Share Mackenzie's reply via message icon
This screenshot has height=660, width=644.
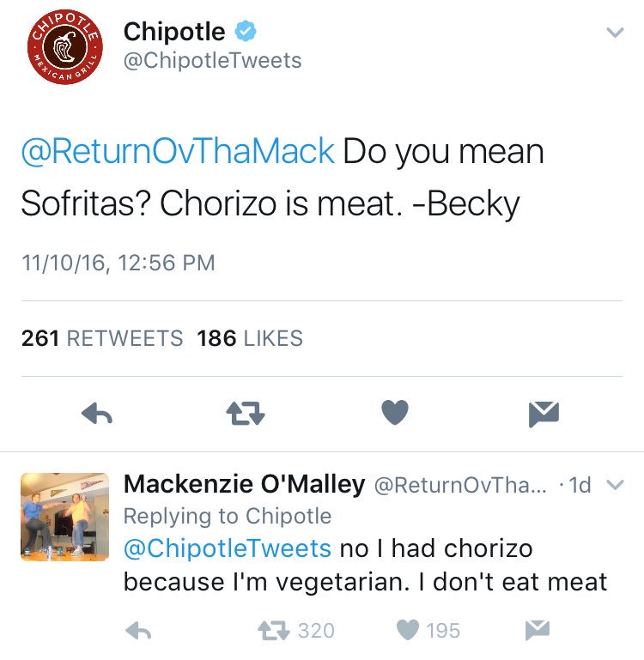(x=537, y=631)
